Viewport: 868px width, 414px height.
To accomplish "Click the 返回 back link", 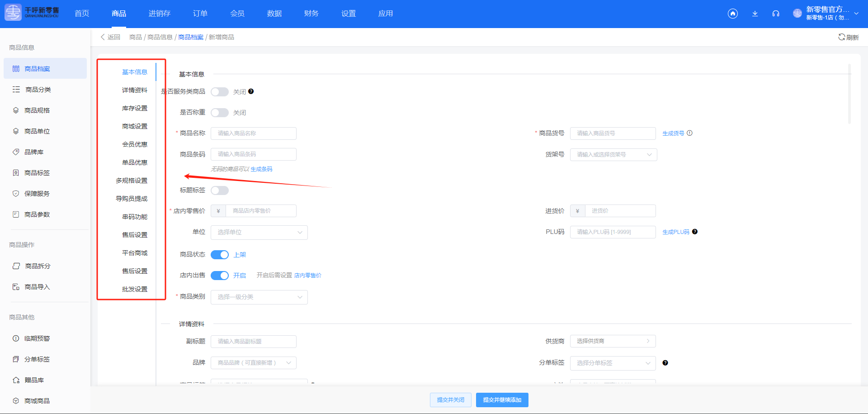I will 110,37.
